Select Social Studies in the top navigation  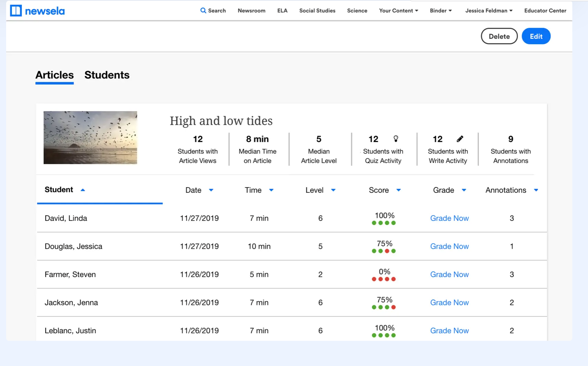click(317, 11)
